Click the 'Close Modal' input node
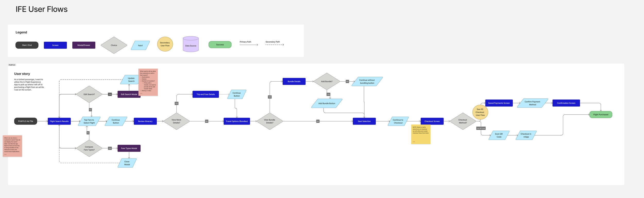644x198 pixels. [127, 163]
